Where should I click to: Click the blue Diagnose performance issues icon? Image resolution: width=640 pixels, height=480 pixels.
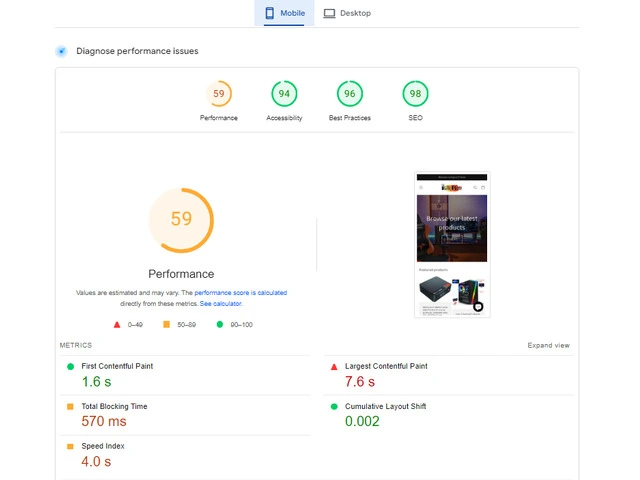pos(62,51)
